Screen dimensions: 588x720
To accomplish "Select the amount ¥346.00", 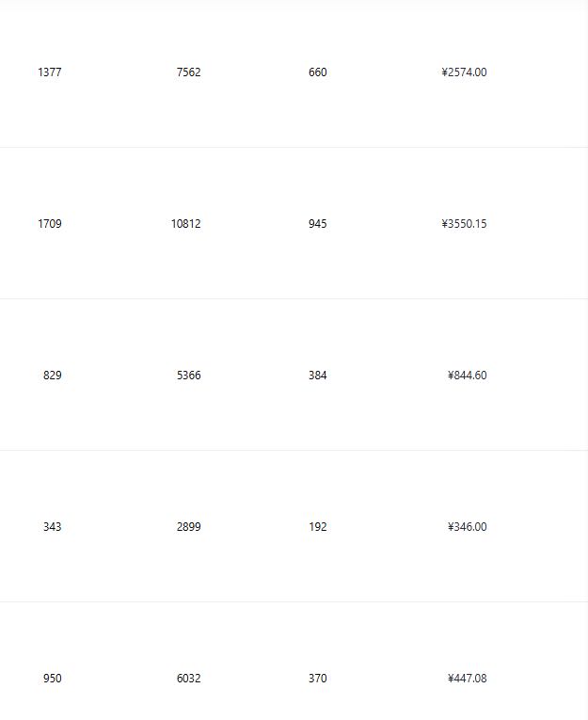I will point(468,527).
